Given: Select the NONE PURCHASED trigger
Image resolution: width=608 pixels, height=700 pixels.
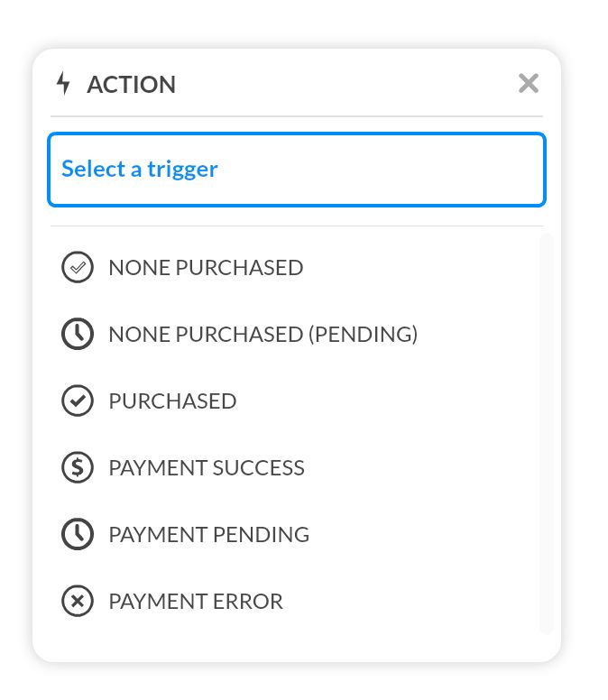Looking at the screenshot, I should pos(206,268).
